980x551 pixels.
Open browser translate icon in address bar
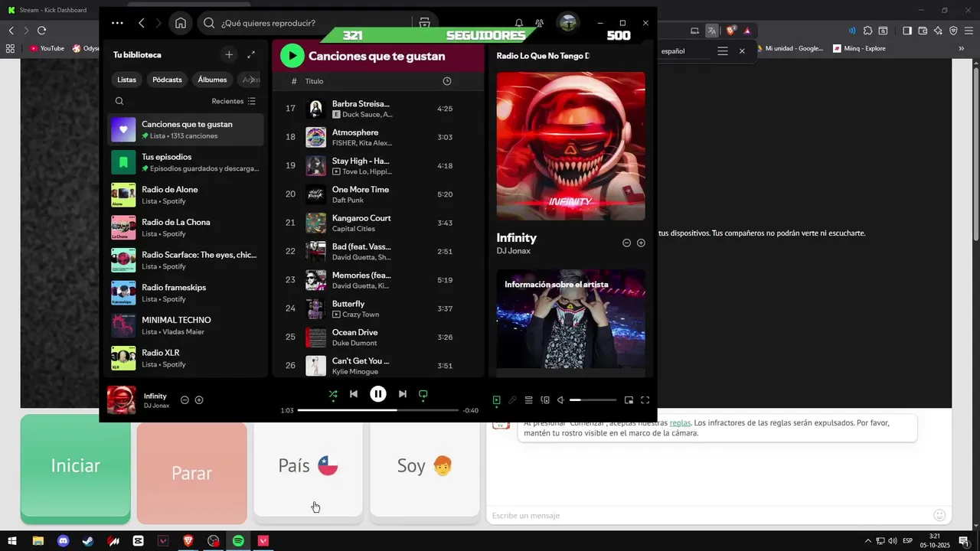[x=712, y=31]
